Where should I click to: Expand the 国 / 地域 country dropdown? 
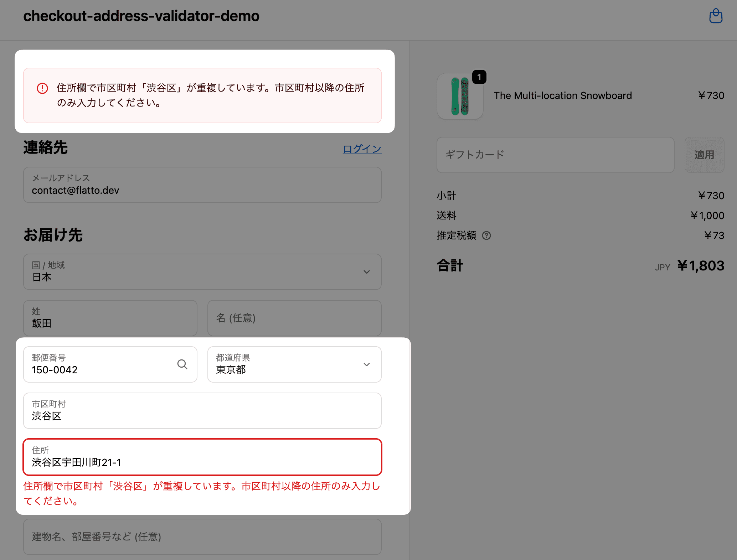[202, 272]
